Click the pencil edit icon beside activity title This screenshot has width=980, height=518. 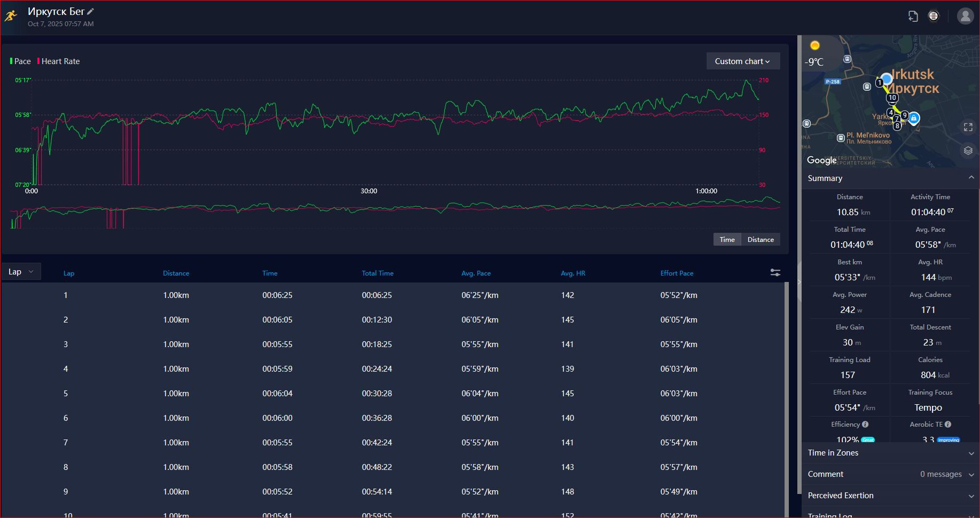[x=91, y=11]
